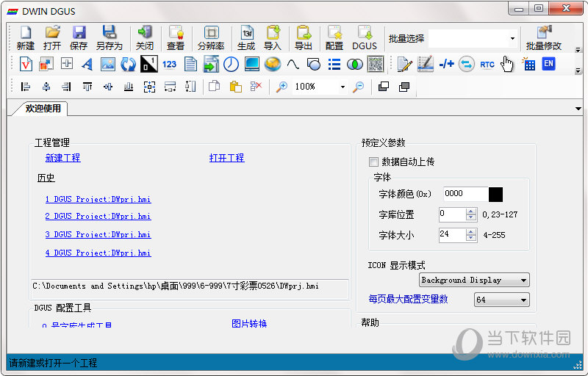Select the bulleted list control icon
The width and height of the screenshot is (588, 376).
click(x=334, y=65)
